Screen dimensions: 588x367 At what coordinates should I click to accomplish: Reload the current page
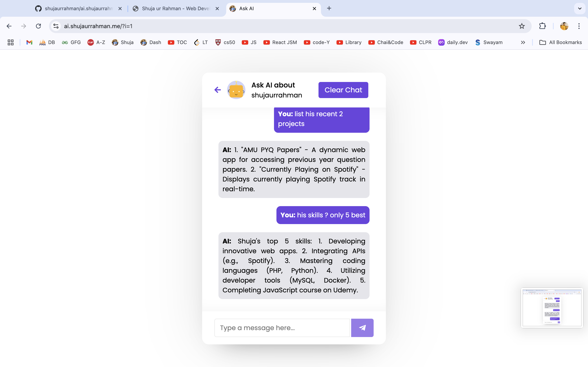coord(38,26)
